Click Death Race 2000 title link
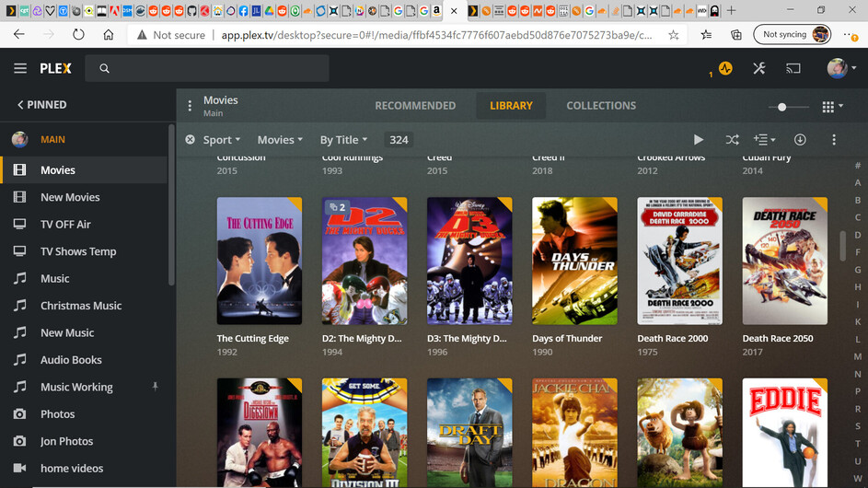 point(673,339)
